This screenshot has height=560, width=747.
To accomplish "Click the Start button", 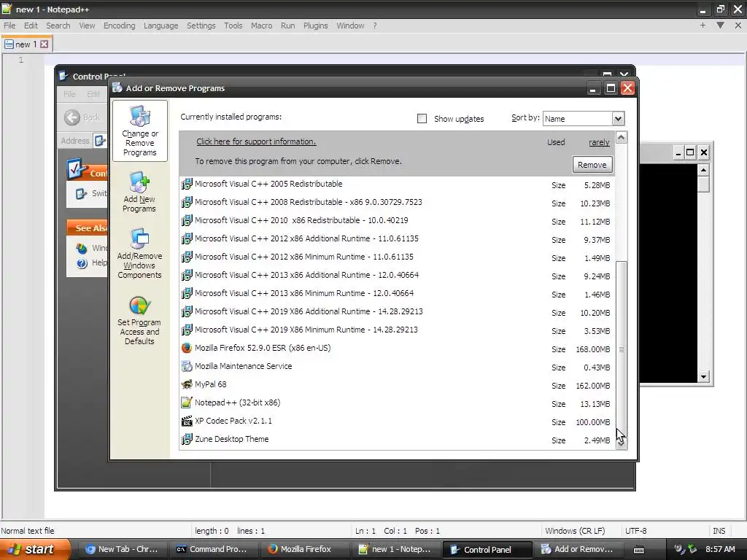I will (x=34, y=549).
